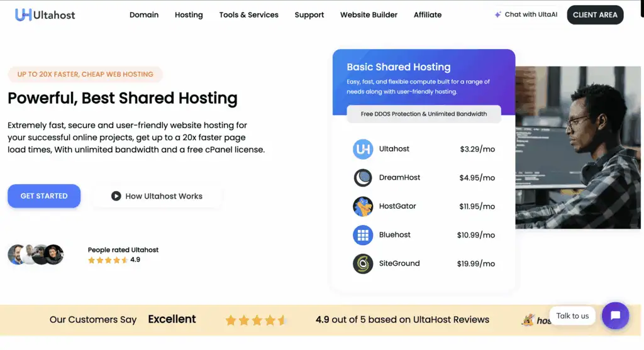Open the Hosting menu
Image resolution: width=644 pixels, height=350 pixels.
pos(189,15)
